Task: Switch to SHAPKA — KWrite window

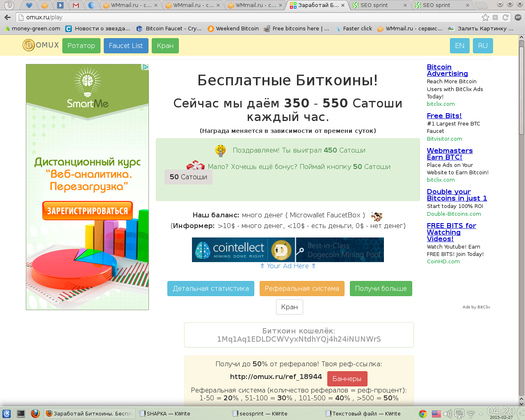Action: point(165,413)
